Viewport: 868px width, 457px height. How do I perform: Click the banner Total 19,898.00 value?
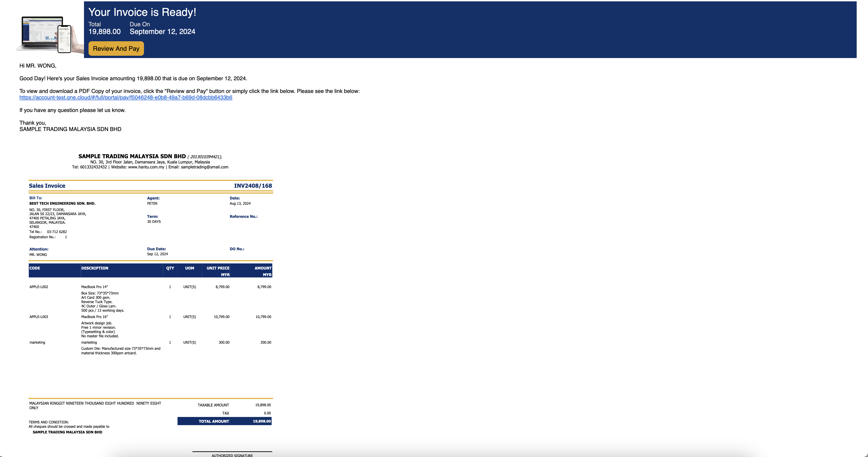click(x=104, y=32)
